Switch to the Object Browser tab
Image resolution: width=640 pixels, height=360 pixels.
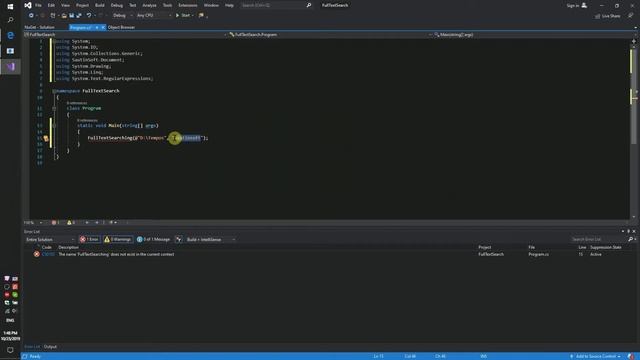[121, 27]
